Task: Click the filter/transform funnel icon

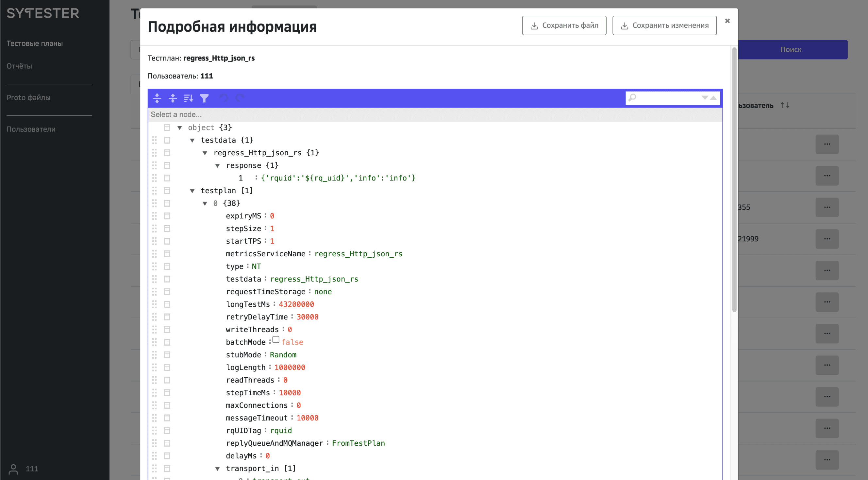Action: tap(204, 98)
